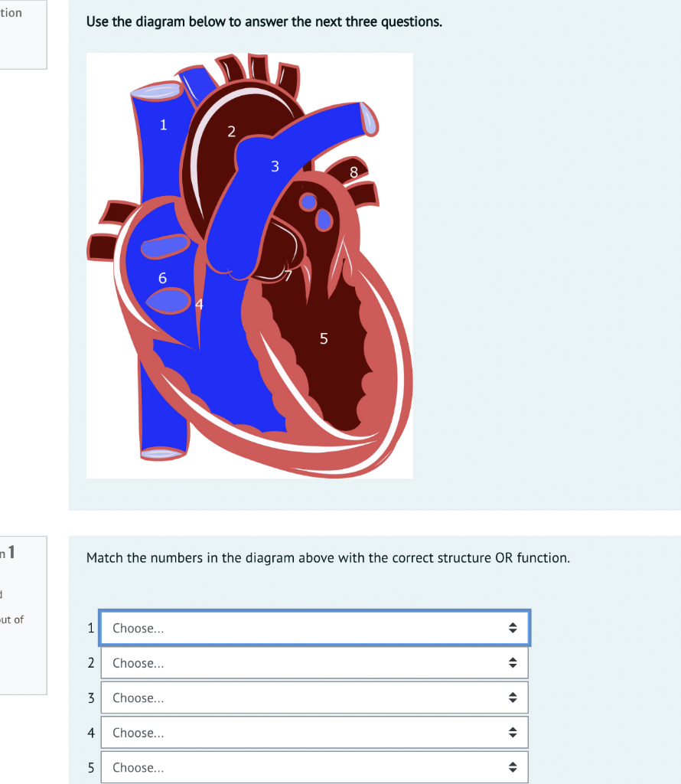Click the up-down arrow icon on dropdown 4
This screenshot has height=784, width=681.
tap(512, 732)
